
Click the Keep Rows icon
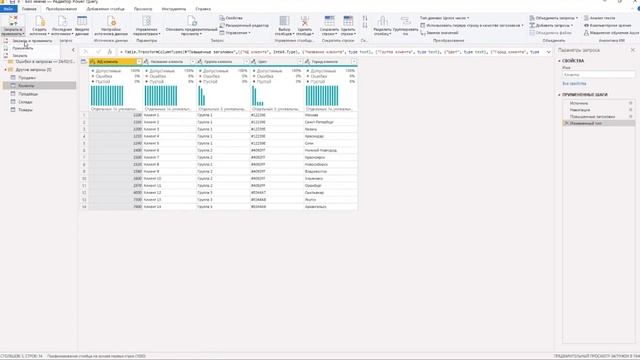tap(329, 21)
